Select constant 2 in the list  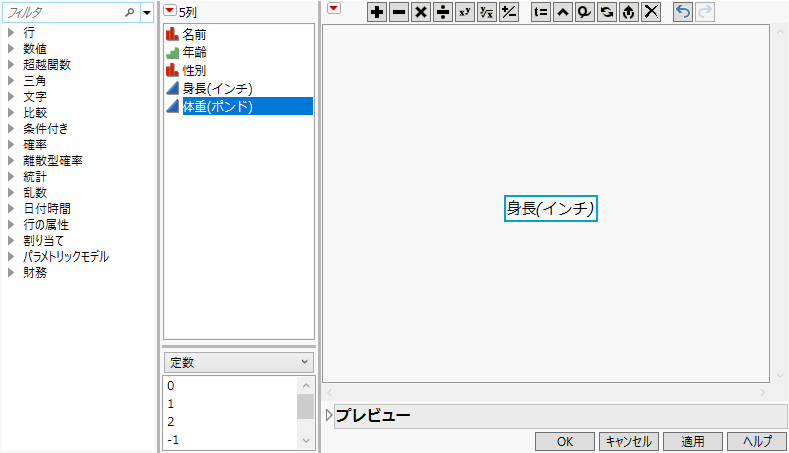coord(171,421)
